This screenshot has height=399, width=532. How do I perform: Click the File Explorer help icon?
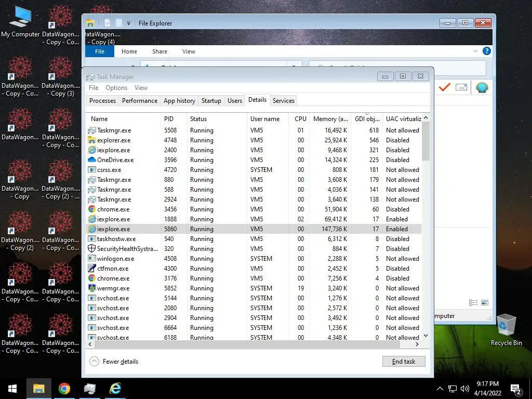tap(486, 51)
